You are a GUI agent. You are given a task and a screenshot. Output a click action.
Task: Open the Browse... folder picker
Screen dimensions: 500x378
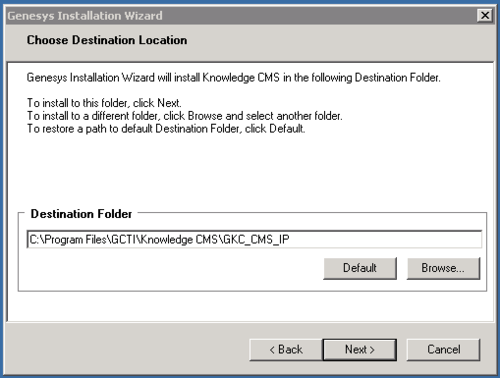point(443,268)
